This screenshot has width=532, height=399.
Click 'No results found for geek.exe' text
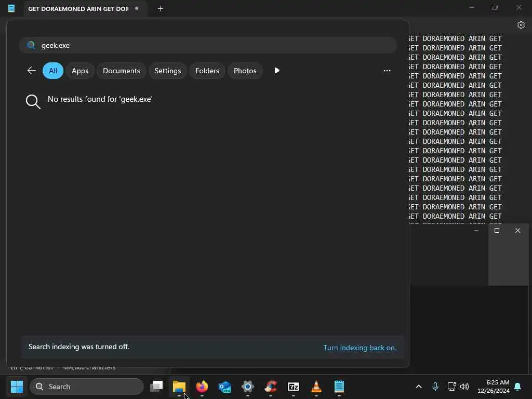[100, 99]
